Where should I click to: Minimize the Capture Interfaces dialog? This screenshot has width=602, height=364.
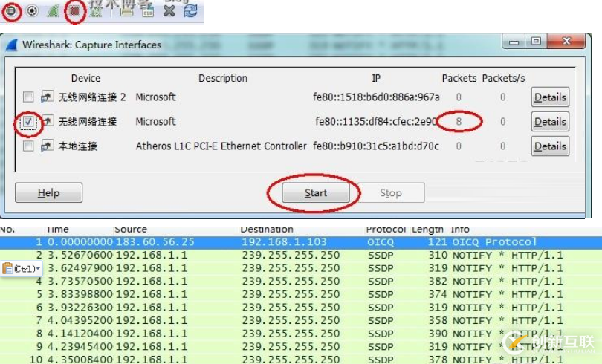[x=514, y=41]
